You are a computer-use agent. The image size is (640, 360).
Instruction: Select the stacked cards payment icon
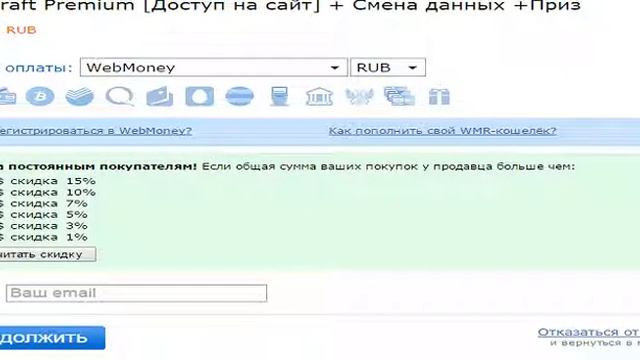tap(399, 97)
